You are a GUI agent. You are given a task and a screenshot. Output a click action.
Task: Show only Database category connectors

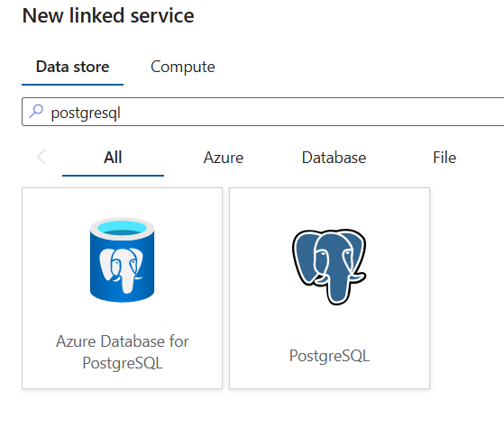click(x=334, y=158)
